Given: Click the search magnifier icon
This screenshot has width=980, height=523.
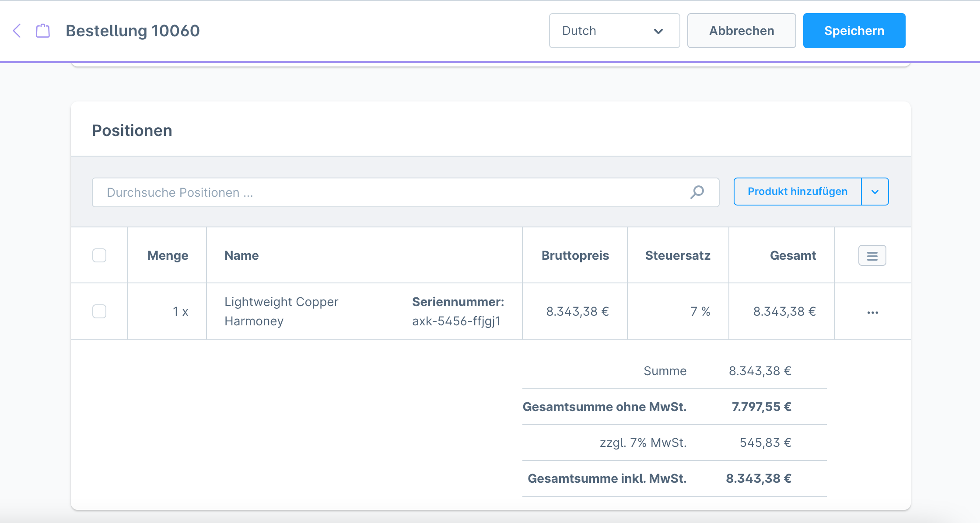Looking at the screenshot, I should 697,192.
